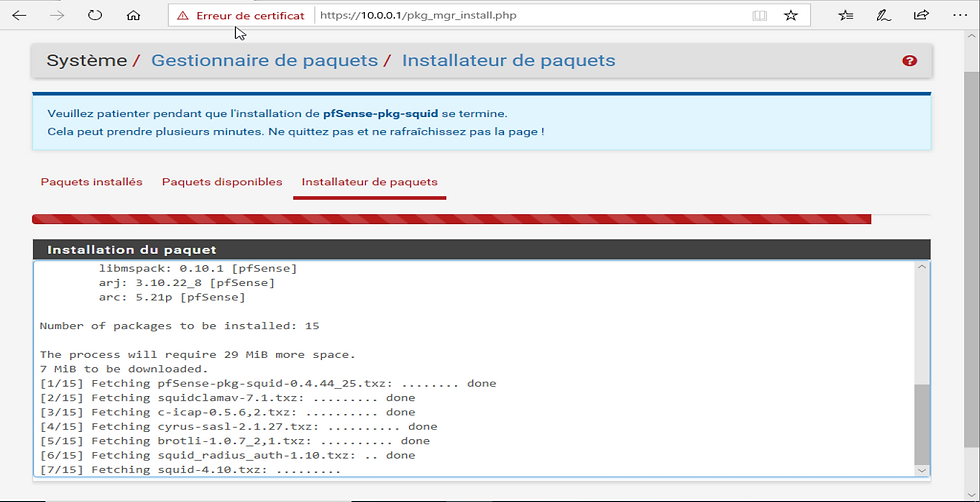Click the 'arj: 3.10.22_8 [pfSense]' line

pyautogui.click(x=187, y=283)
